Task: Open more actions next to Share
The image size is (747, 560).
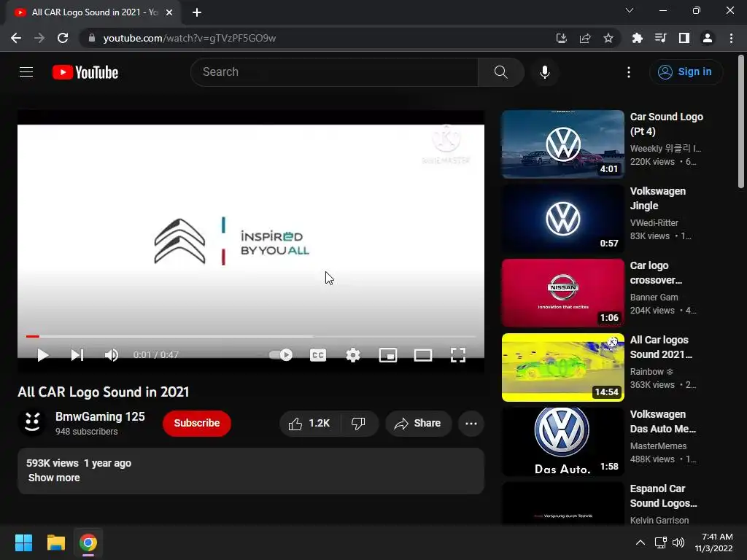Action: coord(471,424)
